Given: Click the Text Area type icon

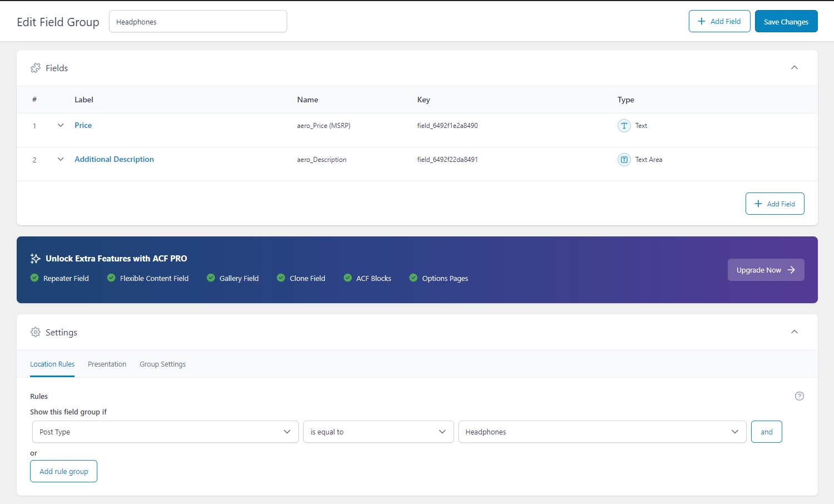Looking at the screenshot, I should point(624,160).
